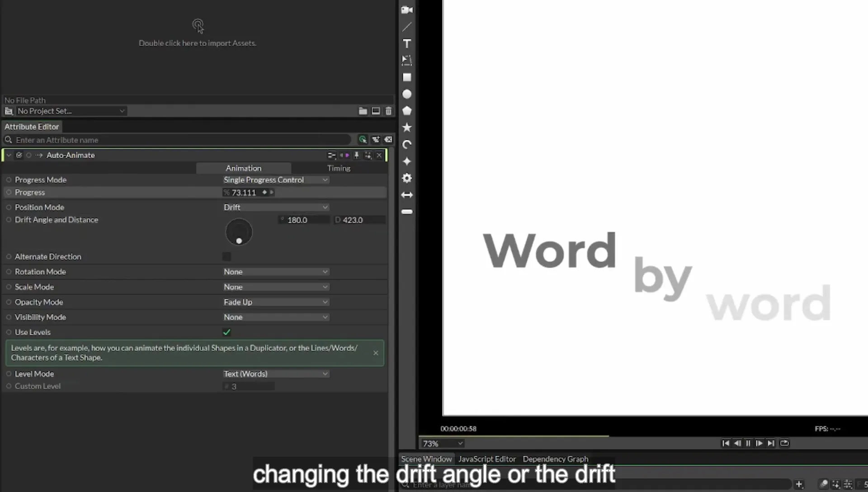Toggle the Auto-Animate enable checkmark icon

point(19,155)
